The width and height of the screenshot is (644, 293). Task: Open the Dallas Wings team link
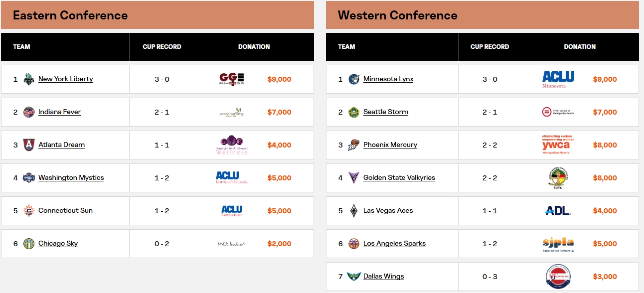383,277
